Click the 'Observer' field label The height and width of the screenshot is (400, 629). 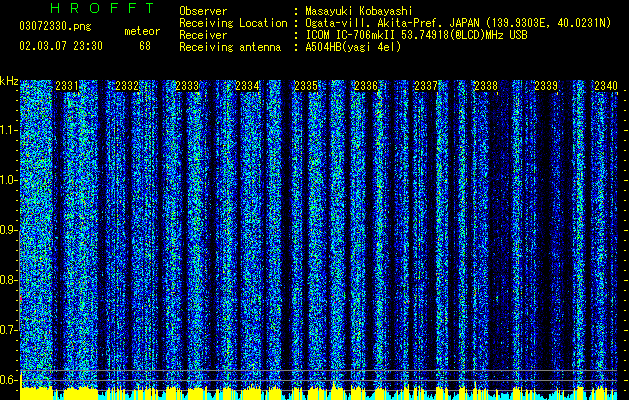tap(203, 11)
